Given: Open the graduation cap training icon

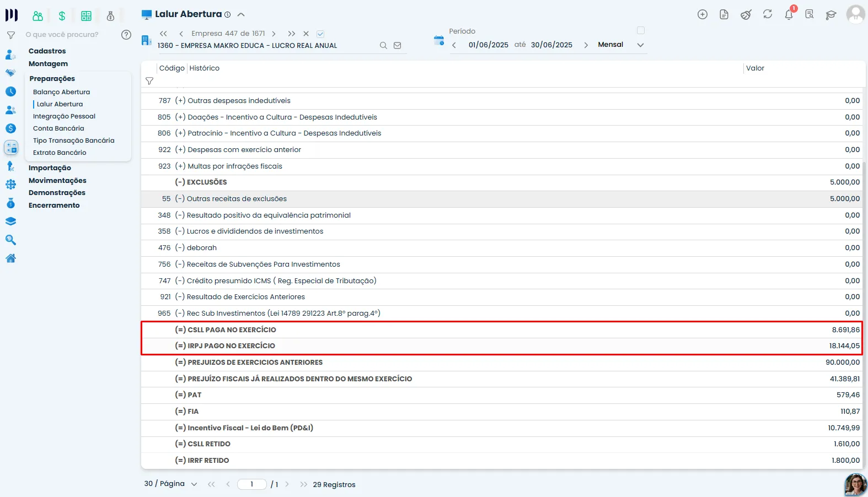Looking at the screenshot, I should click(x=831, y=15).
